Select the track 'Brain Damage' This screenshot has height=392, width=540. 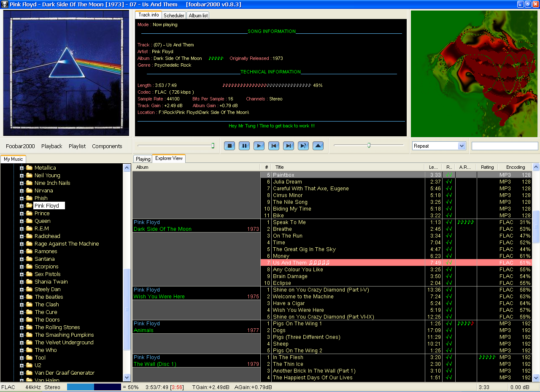pyautogui.click(x=290, y=276)
